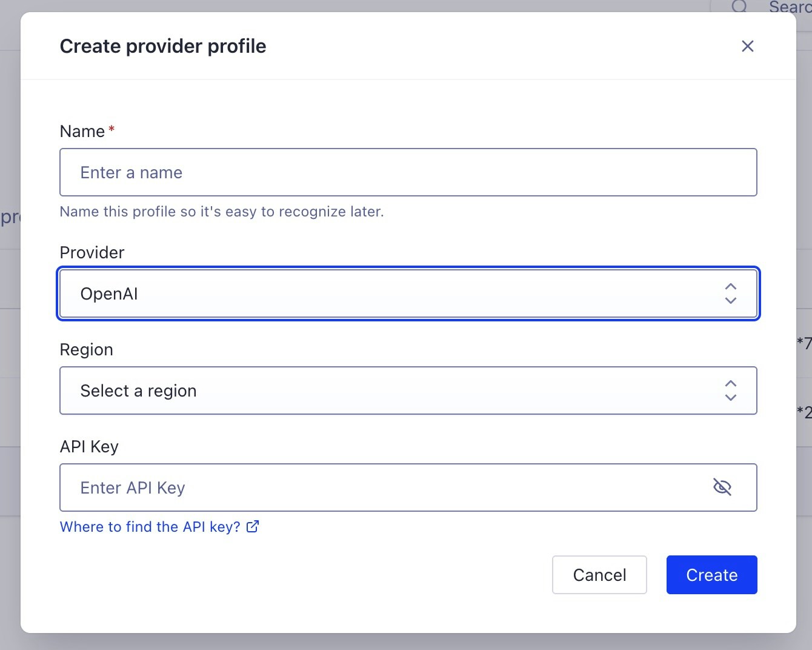Click the downward chevron on the Provider selector
The image size is (812, 650).
731,301
